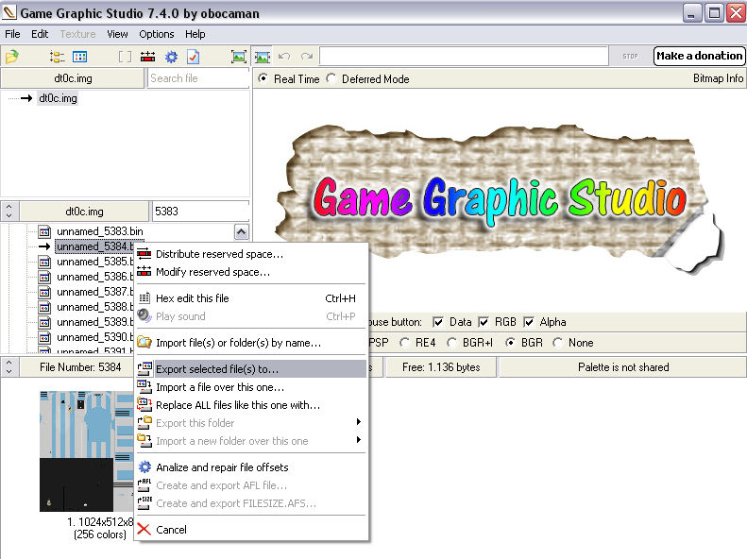Click the Make a donation button
747x560 pixels.
[699, 57]
